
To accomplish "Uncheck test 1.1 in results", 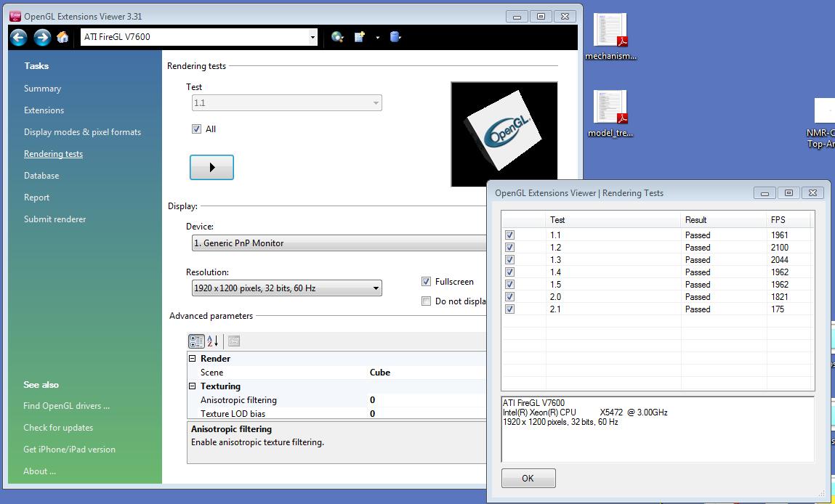I will (x=509, y=235).
